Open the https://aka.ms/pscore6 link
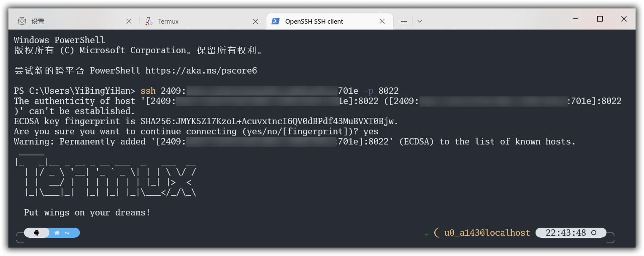 [x=201, y=71]
